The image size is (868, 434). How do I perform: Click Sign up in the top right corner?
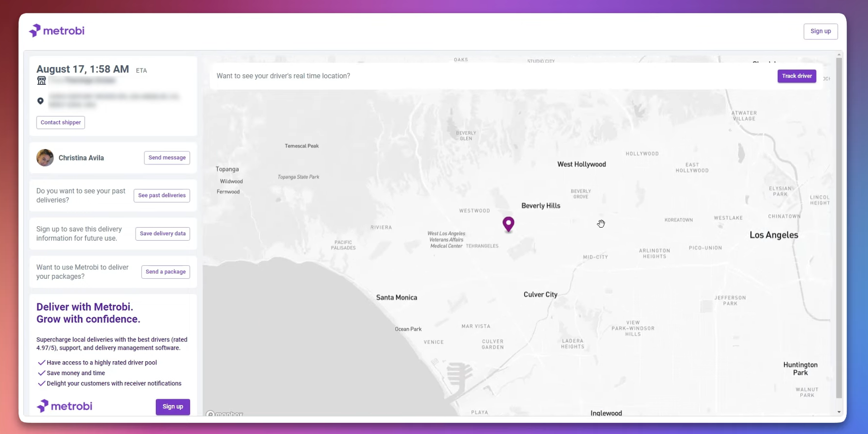(x=820, y=31)
